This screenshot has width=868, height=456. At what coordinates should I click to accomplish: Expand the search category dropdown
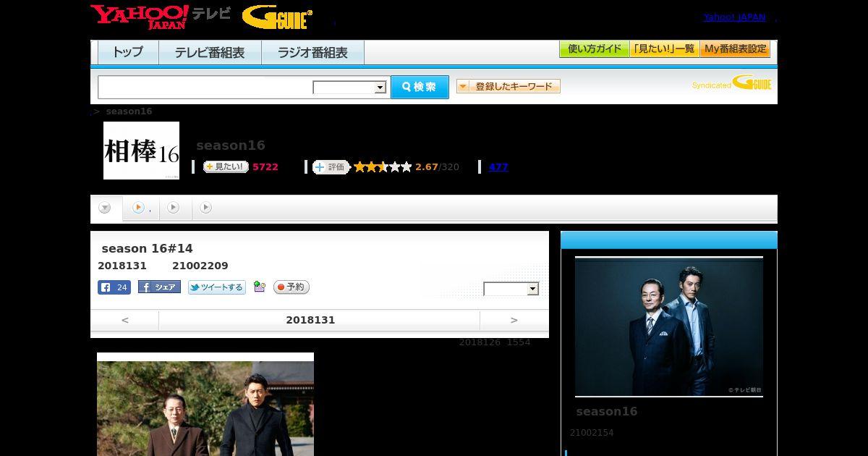[350, 88]
